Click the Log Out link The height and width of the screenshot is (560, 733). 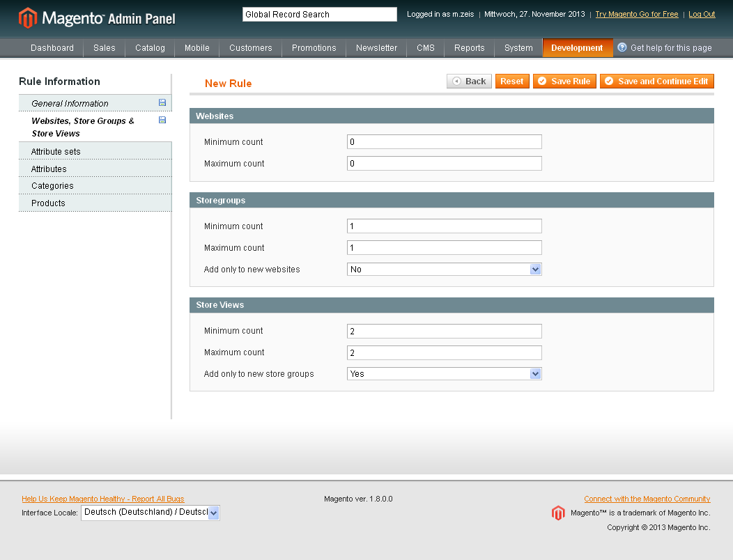[x=702, y=14]
